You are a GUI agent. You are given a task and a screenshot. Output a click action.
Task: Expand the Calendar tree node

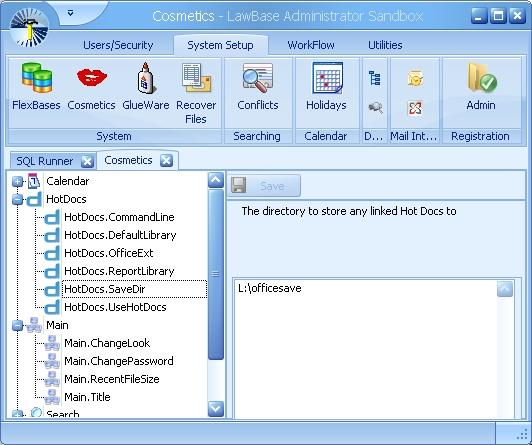pos(17,181)
